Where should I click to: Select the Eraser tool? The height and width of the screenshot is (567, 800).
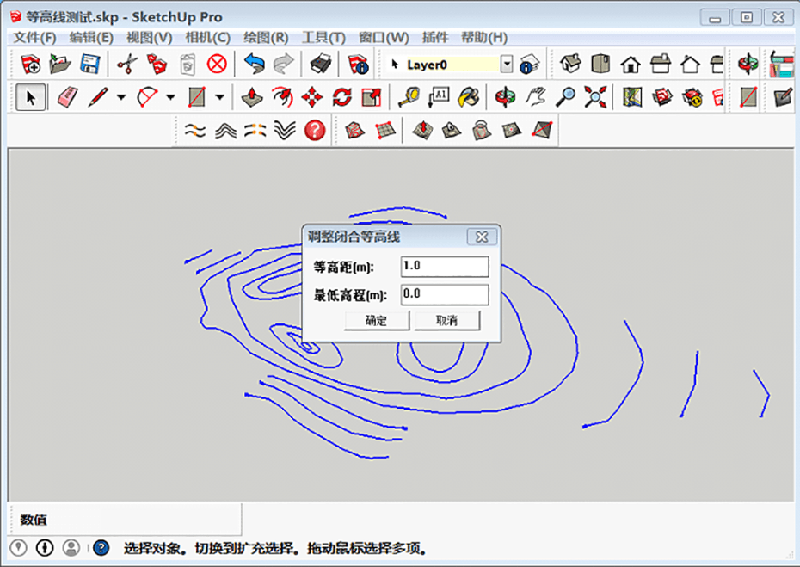pyautogui.click(x=67, y=97)
